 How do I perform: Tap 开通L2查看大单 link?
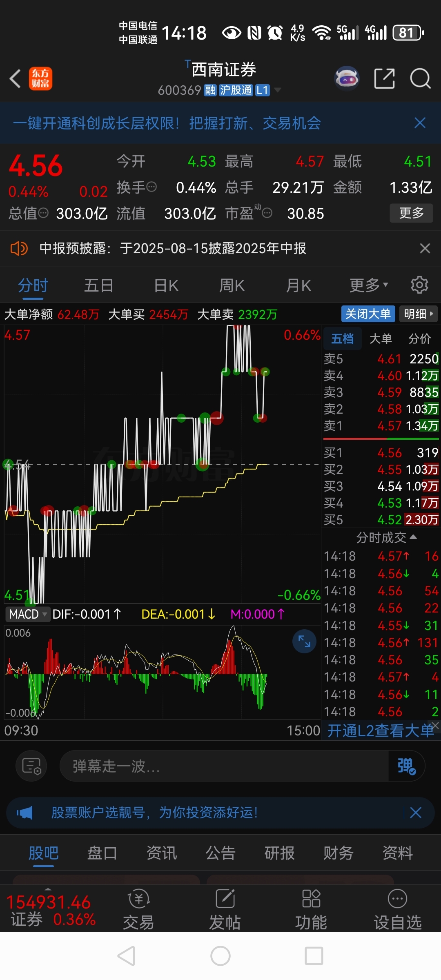click(381, 731)
